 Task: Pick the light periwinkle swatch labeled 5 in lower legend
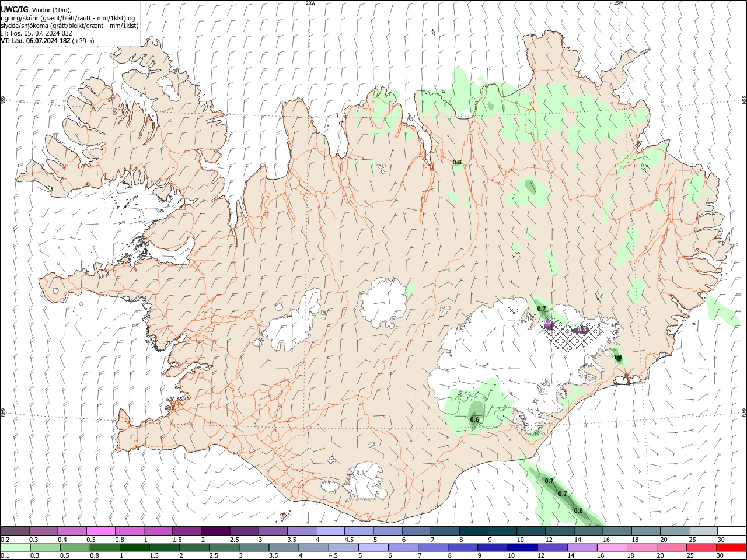(373, 548)
